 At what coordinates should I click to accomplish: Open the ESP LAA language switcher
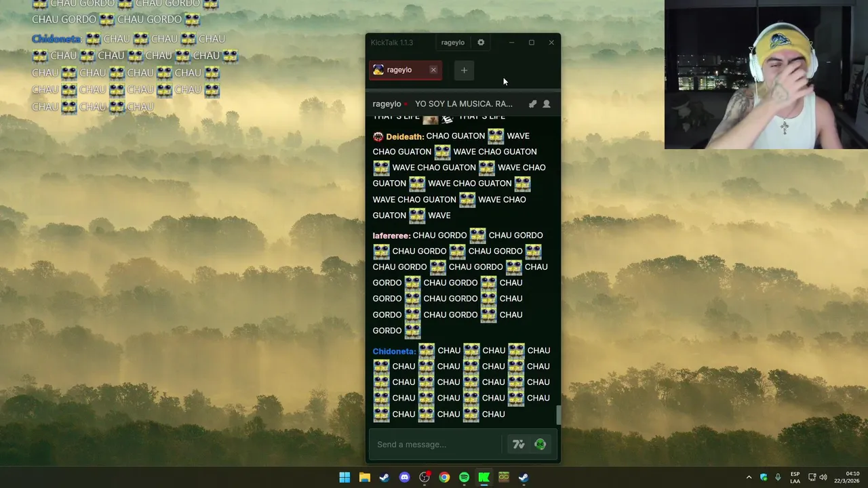click(795, 477)
